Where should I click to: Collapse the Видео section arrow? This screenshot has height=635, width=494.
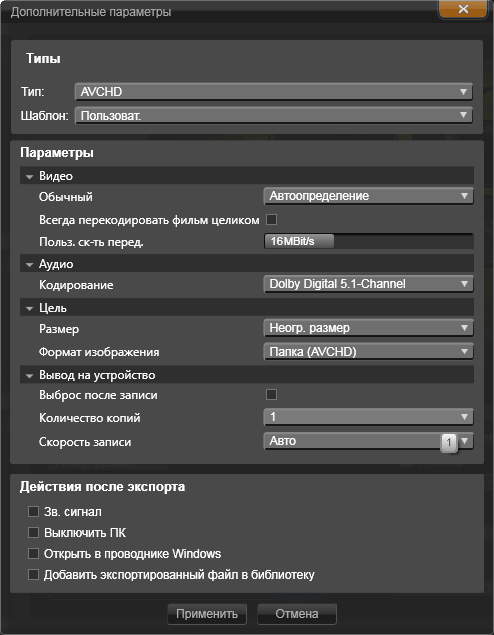(x=29, y=177)
